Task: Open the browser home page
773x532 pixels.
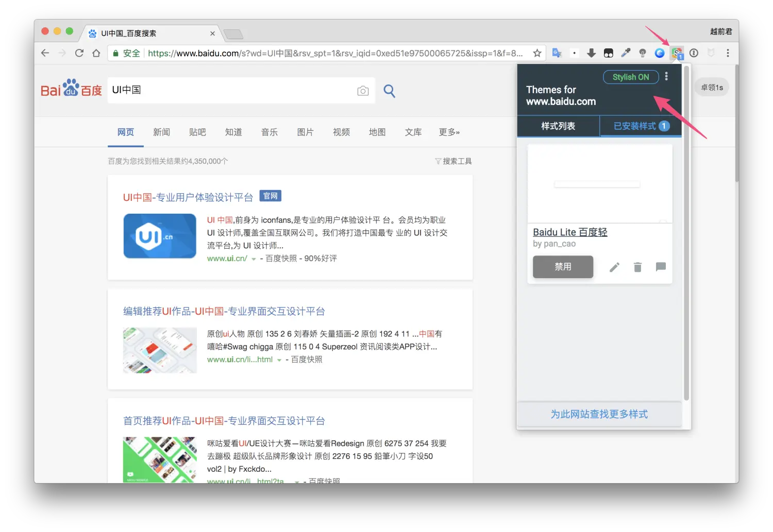Action: 96,53
